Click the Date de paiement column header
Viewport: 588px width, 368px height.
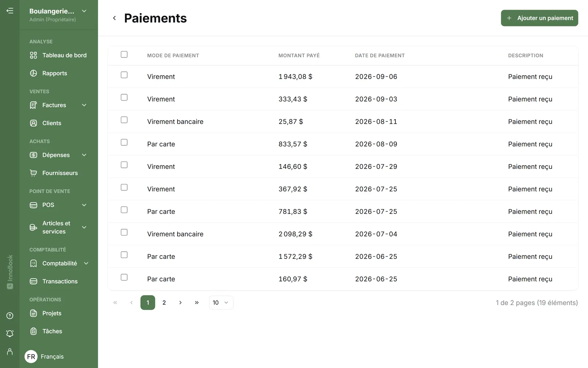click(x=380, y=56)
